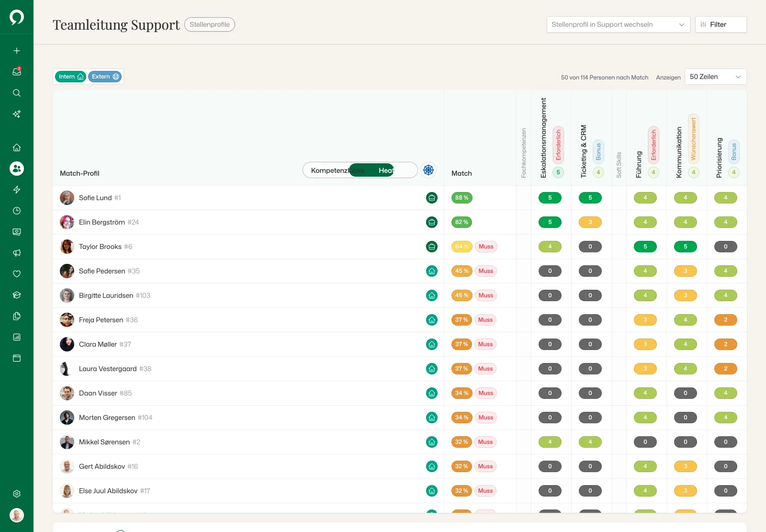Open the heart icon in sidebar
766x532 pixels.
click(x=17, y=274)
